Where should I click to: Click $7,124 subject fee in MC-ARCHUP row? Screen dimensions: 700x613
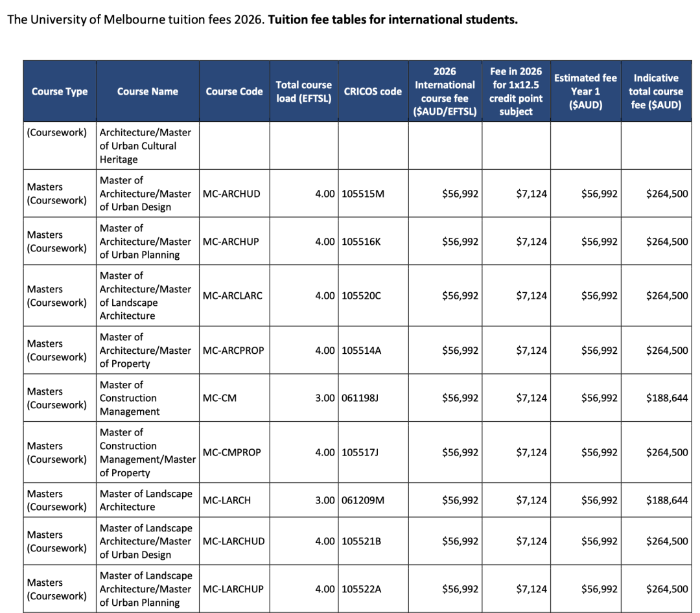(x=531, y=242)
